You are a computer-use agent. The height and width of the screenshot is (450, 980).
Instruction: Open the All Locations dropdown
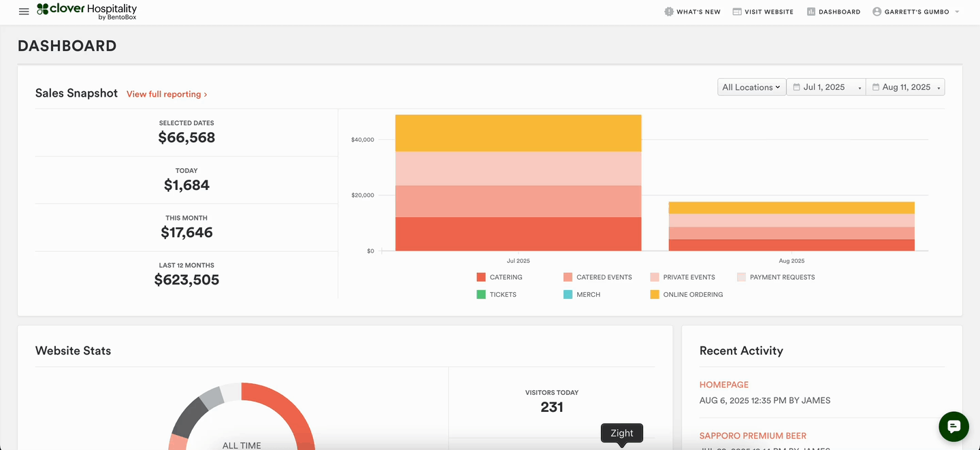coord(751,87)
